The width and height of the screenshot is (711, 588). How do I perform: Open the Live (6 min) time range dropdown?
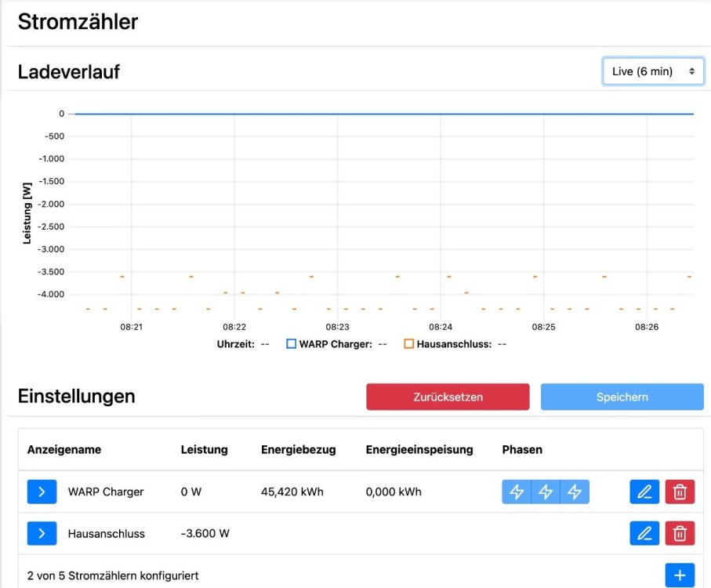pyautogui.click(x=653, y=71)
